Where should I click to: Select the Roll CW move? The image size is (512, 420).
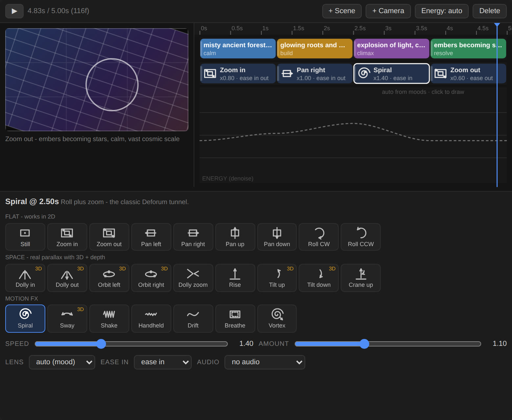tap(319, 237)
